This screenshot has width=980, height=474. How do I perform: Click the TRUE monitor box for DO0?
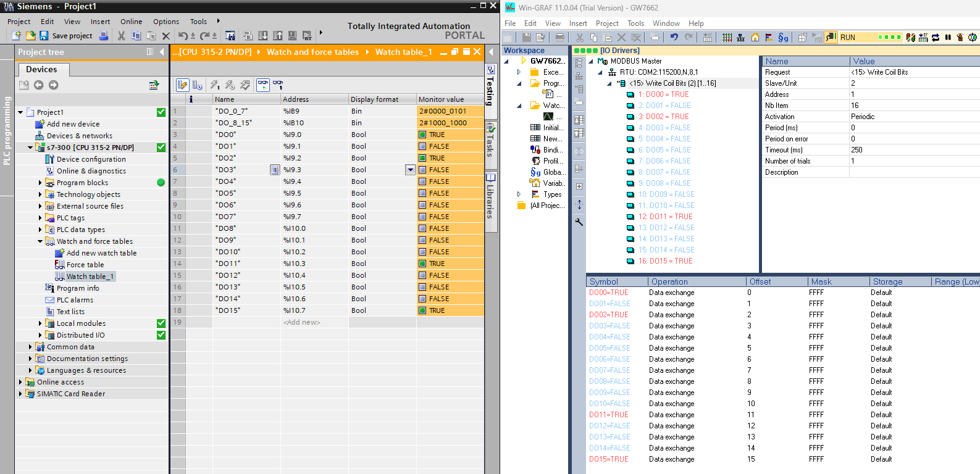(423, 135)
